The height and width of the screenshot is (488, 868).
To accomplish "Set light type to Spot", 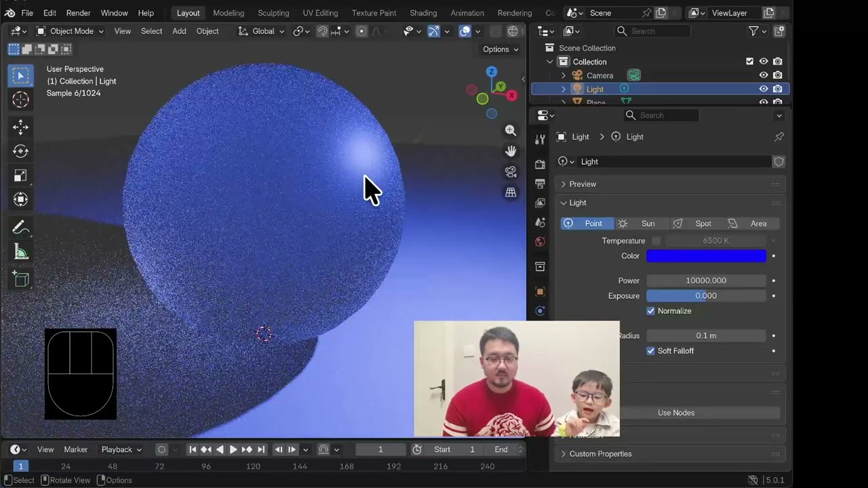I will [x=696, y=224].
